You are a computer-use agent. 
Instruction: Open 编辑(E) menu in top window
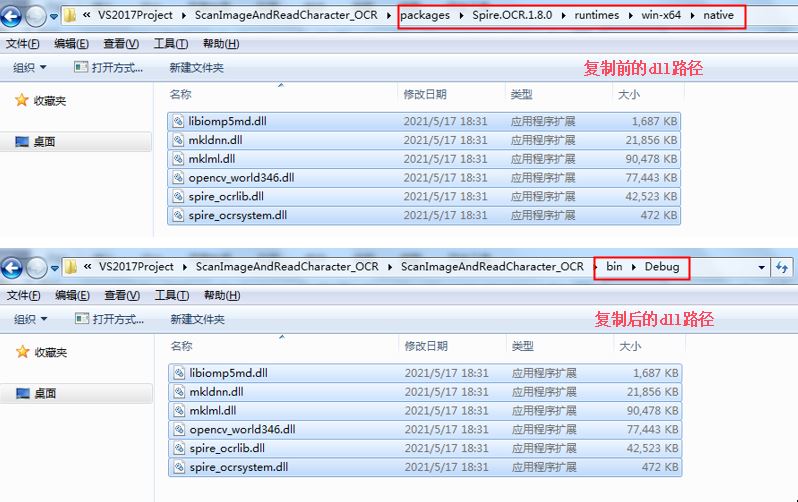pos(71,44)
